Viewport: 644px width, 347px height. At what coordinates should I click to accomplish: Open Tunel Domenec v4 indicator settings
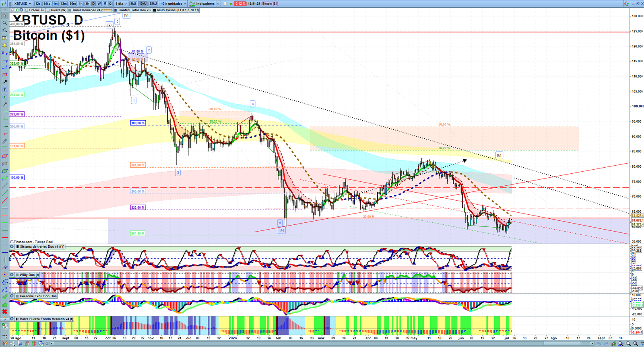[x=90, y=10]
